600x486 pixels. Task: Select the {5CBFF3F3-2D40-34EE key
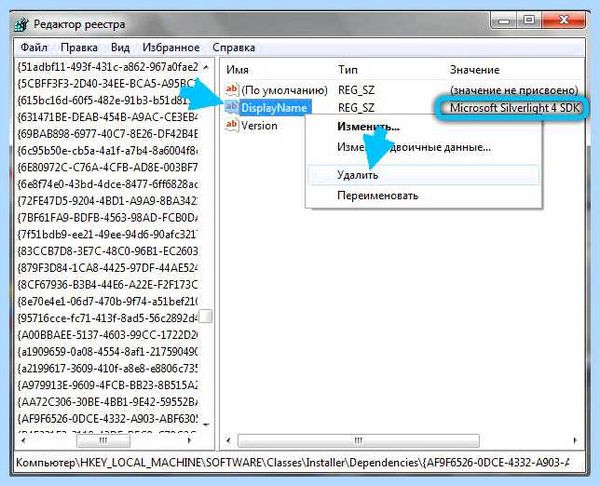tap(108, 84)
